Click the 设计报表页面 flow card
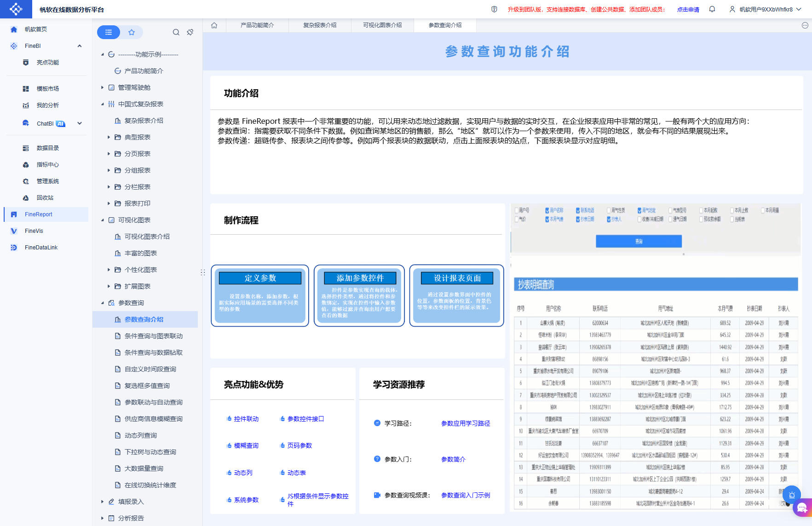 (x=457, y=296)
